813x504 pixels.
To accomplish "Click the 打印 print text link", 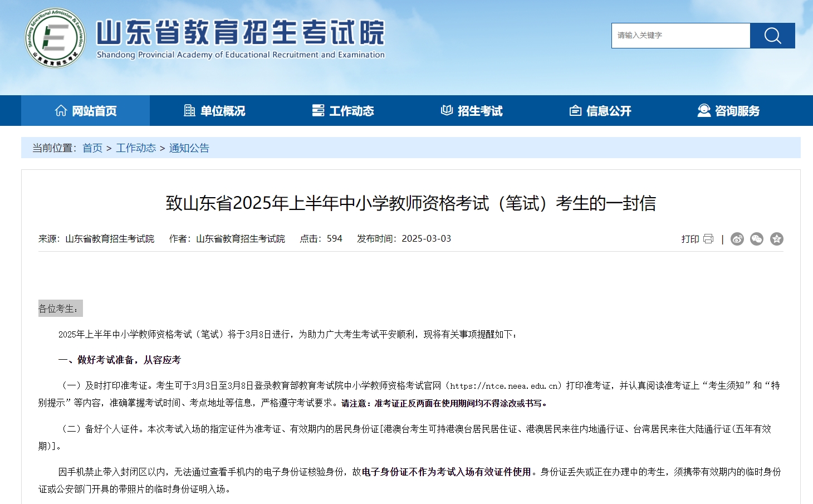I will (x=690, y=239).
